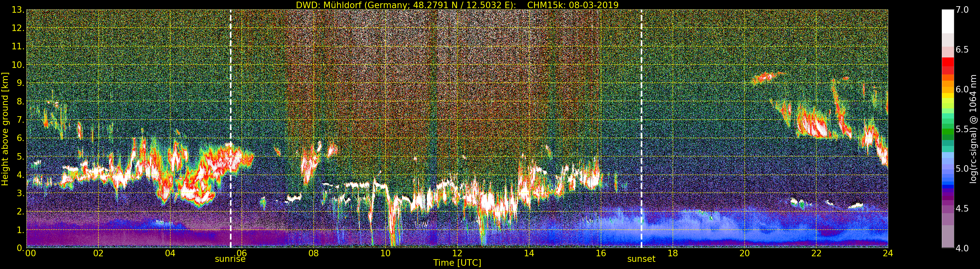Click time tick label 18
980x269 pixels.
tap(673, 253)
